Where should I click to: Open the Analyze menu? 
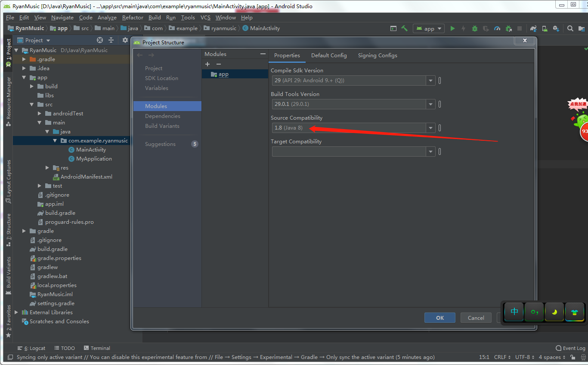[107, 18]
